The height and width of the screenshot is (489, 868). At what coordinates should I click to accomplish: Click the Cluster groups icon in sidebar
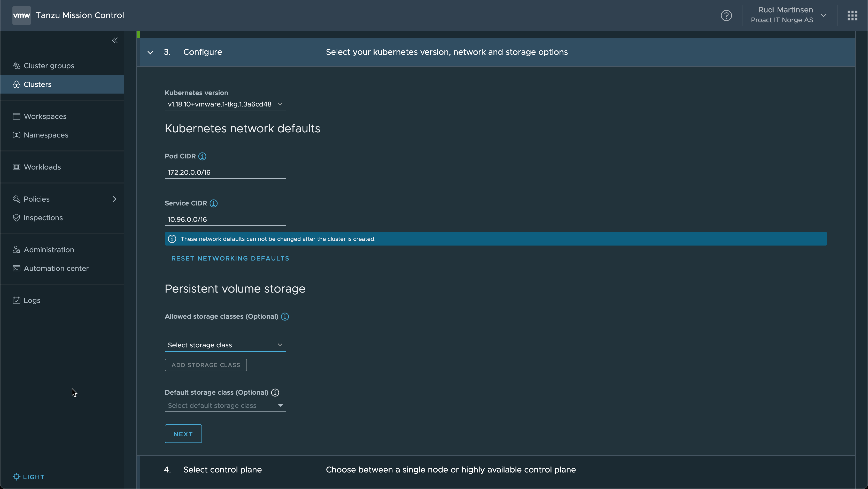(17, 66)
